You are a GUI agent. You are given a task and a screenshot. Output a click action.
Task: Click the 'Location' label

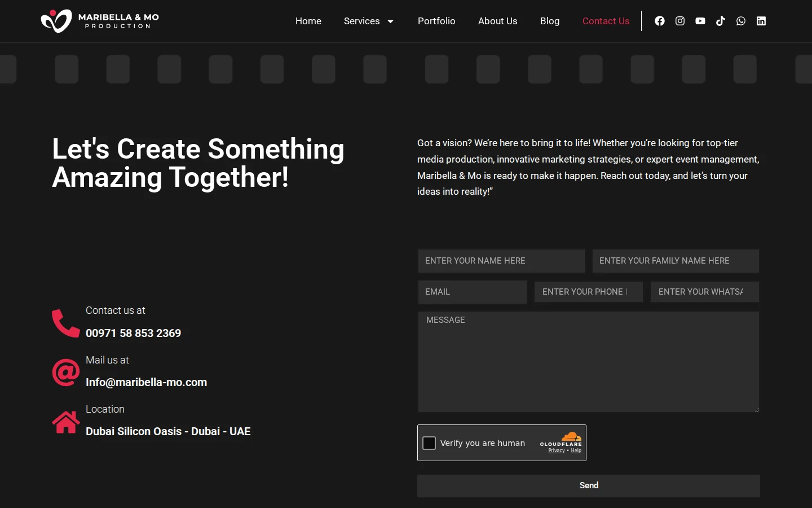(x=105, y=409)
